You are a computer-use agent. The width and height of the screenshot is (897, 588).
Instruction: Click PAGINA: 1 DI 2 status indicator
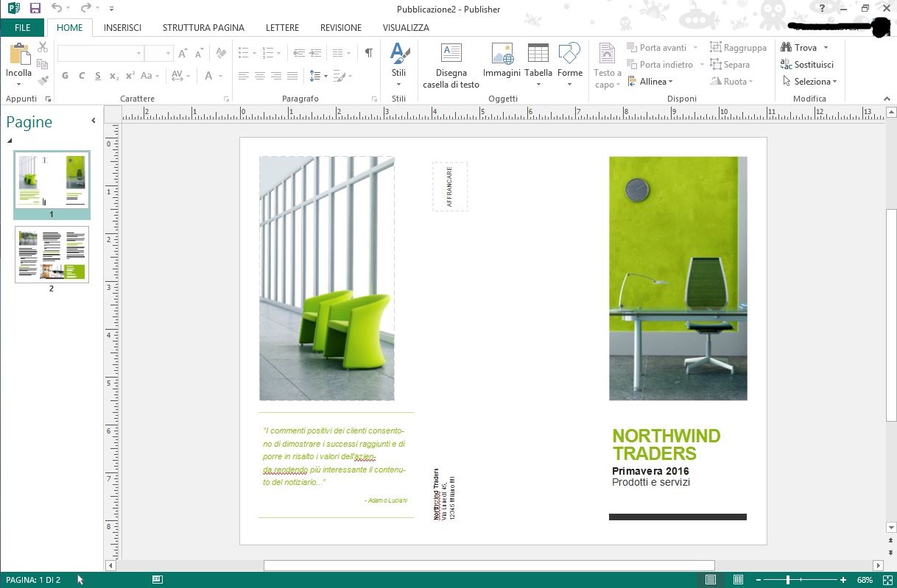click(33, 580)
